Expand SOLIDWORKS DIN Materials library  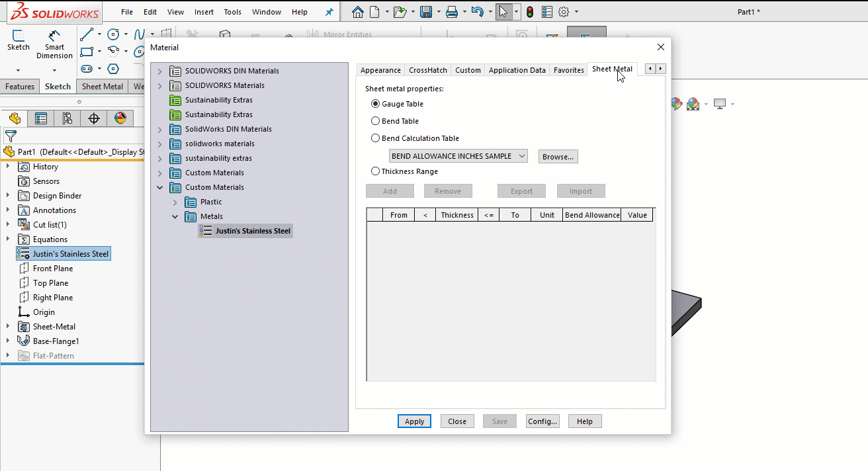159,71
